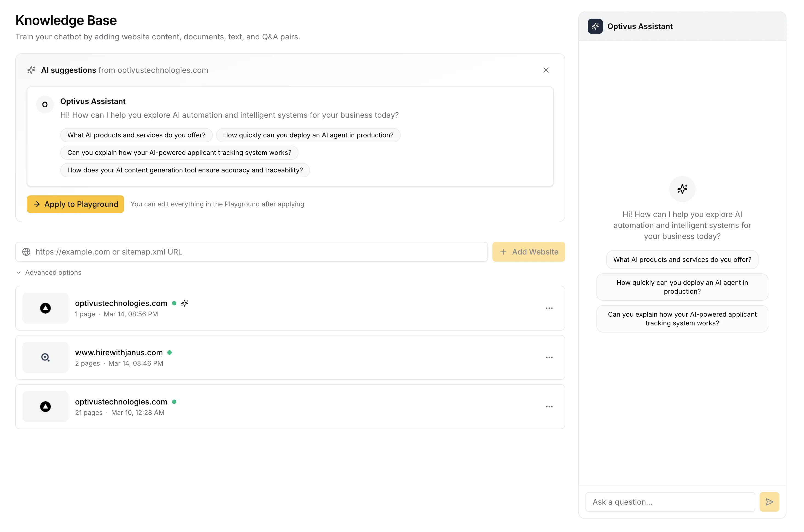
Task: Select suggestion about deploying an AI agent in the AI suggestions card
Action: click(308, 135)
